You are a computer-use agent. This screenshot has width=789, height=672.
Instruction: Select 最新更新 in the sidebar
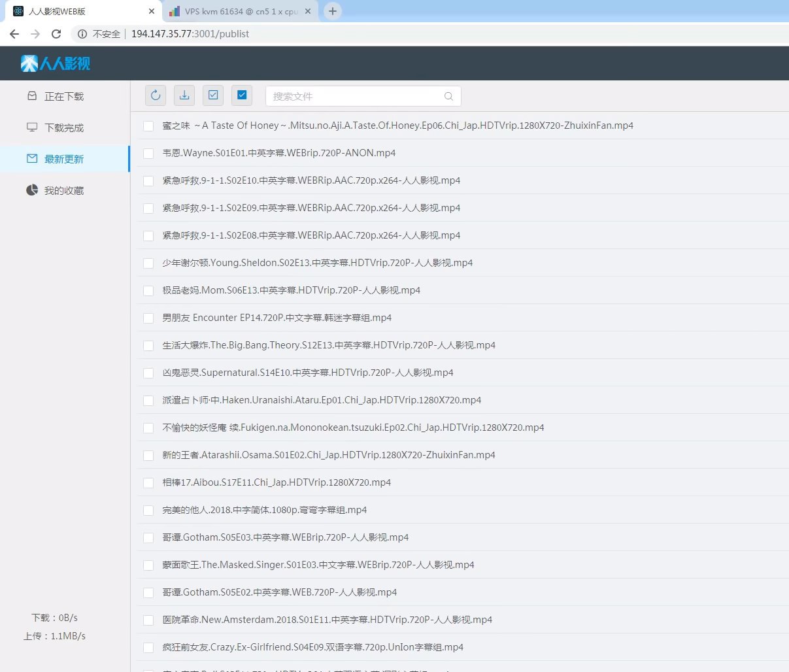pyautogui.click(x=63, y=159)
